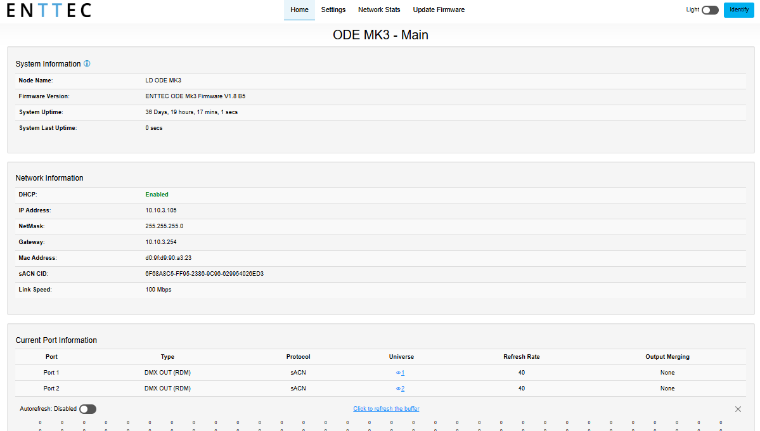Viewport: 760px width, 431px height.
Task: Select the firmware version value
Action: pos(195,96)
